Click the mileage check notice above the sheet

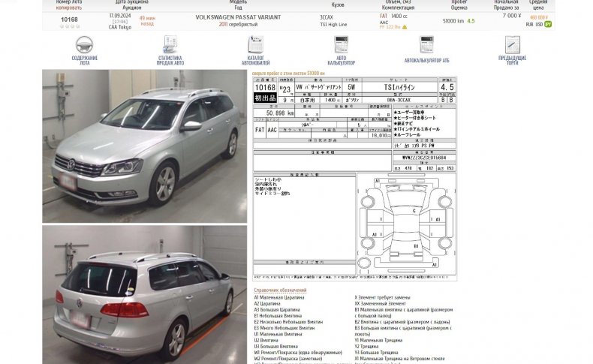point(288,74)
